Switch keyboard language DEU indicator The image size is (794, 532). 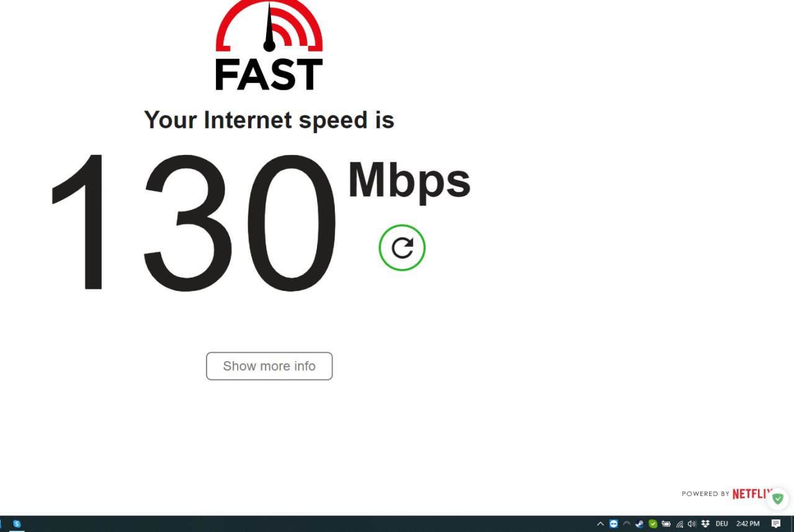pos(721,524)
